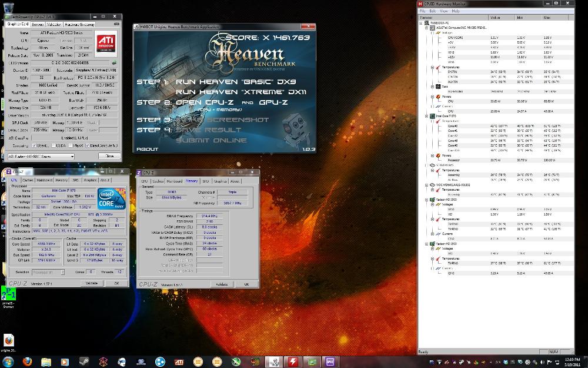The height and width of the screenshot is (368, 588).
Task: Open the GPU selection dropdown in GPU-Z
Action: pos(41,156)
